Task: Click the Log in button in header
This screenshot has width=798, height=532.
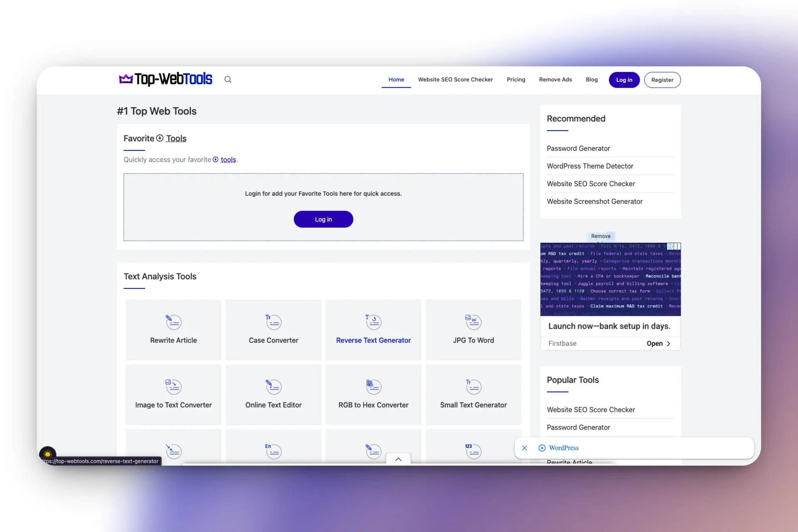Action: [x=624, y=80]
